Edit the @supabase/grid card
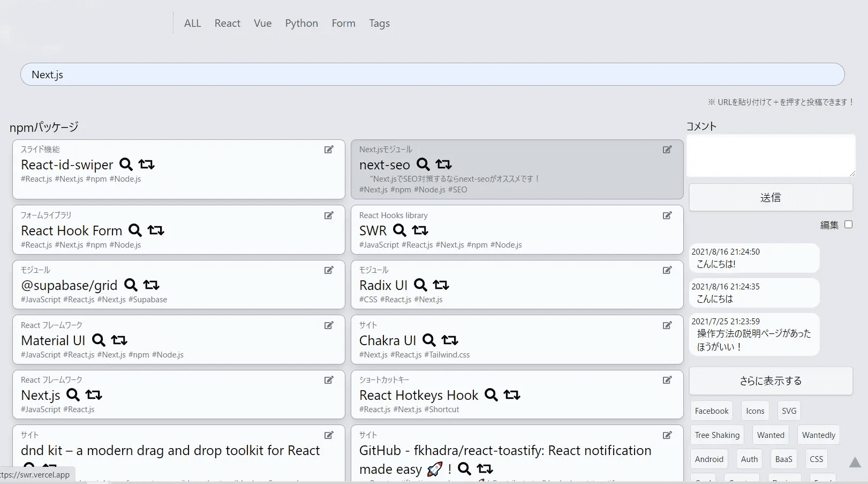868x484 pixels. click(329, 270)
